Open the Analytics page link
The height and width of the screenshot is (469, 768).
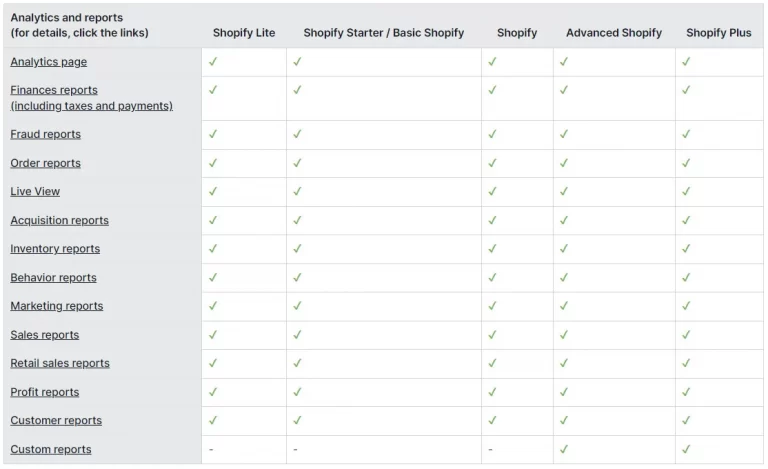point(48,62)
